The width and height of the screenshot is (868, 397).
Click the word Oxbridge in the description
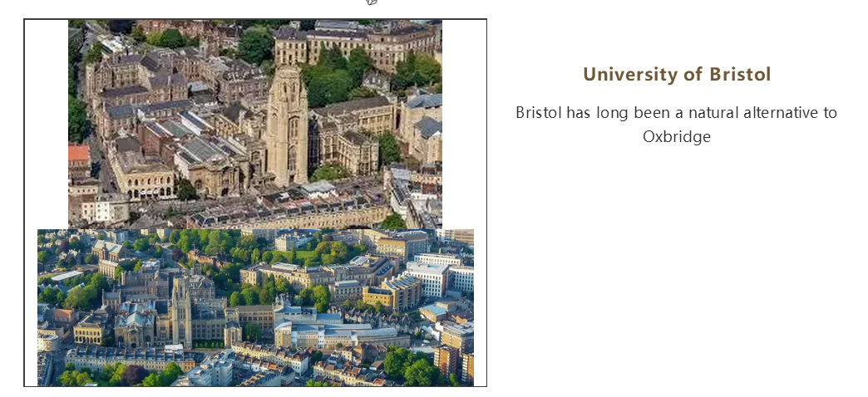pyautogui.click(x=677, y=136)
